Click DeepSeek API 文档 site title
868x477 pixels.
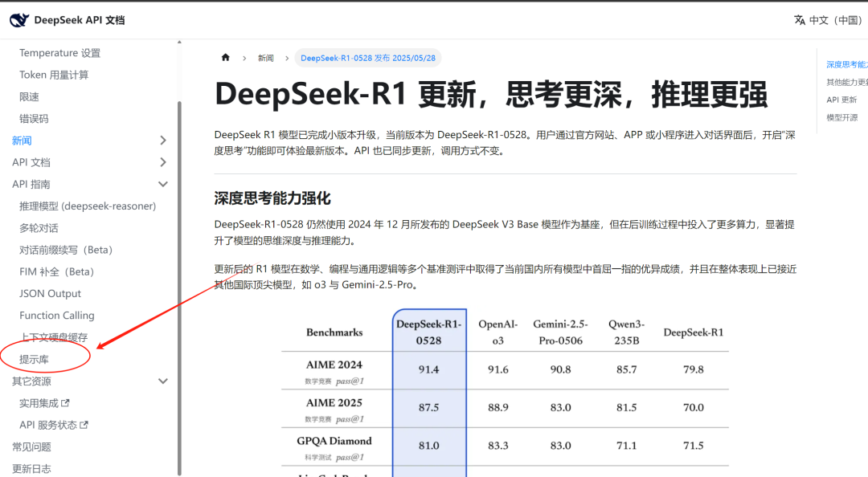coord(79,20)
